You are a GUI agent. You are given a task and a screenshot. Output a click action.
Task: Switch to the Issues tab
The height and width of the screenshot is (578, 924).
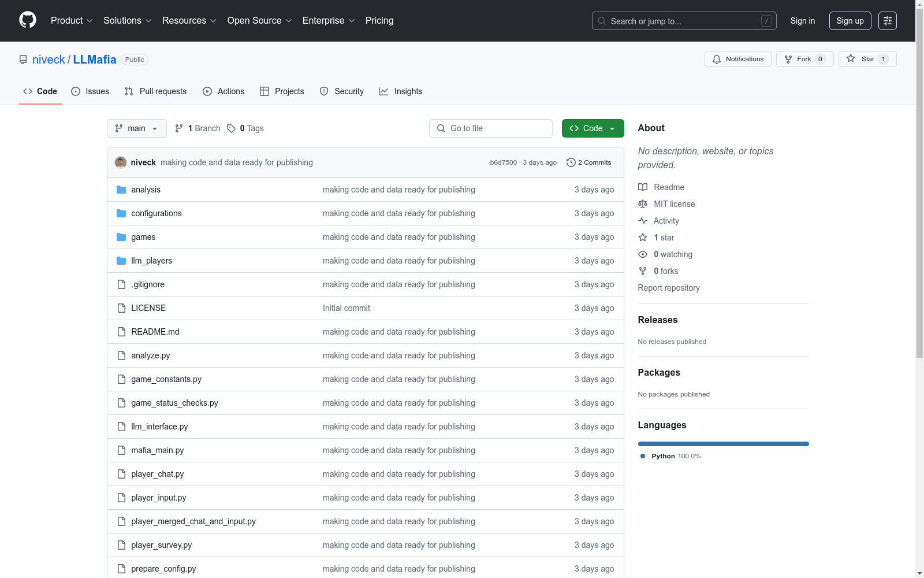click(x=90, y=91)
